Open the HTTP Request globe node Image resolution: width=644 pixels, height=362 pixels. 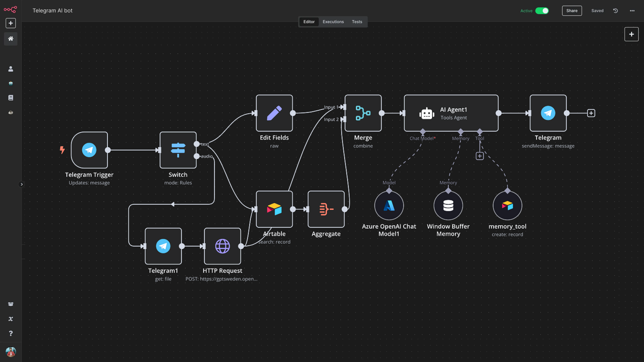point(222,246)
